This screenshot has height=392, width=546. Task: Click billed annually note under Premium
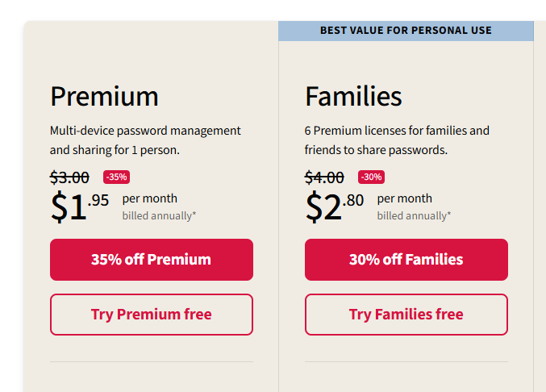[159, 216]
